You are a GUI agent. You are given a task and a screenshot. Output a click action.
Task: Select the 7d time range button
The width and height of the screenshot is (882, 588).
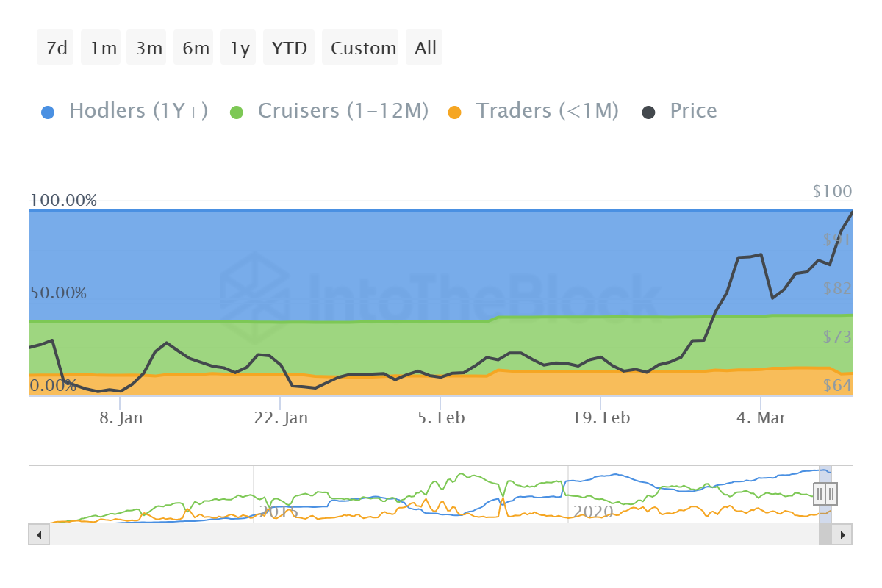point(56,49)
